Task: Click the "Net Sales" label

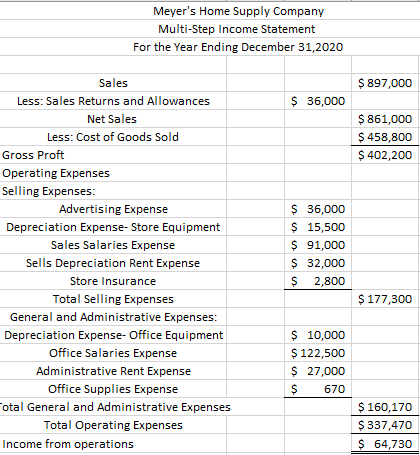Action: point(112,119)
